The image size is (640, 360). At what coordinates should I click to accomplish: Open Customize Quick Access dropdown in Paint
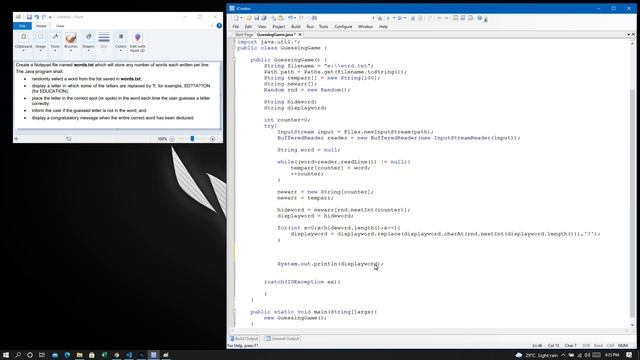tap(50, 17)
